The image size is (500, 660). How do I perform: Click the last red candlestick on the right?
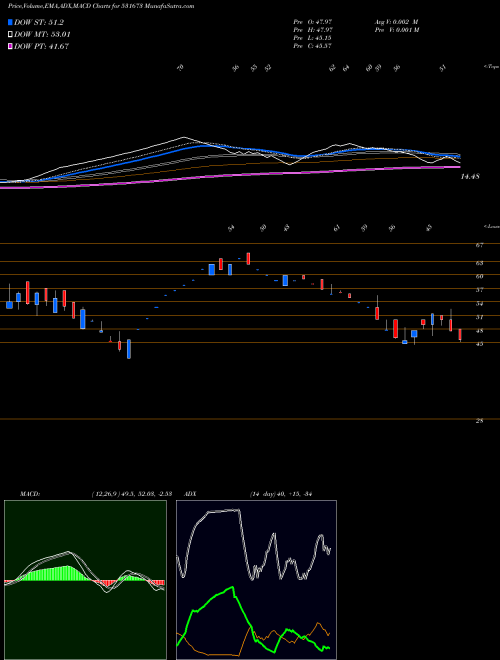point(460,335)
